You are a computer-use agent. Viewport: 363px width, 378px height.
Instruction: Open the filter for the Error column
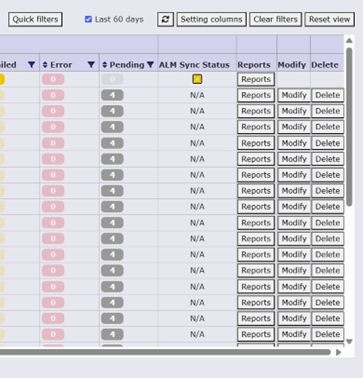pos(91,65)
